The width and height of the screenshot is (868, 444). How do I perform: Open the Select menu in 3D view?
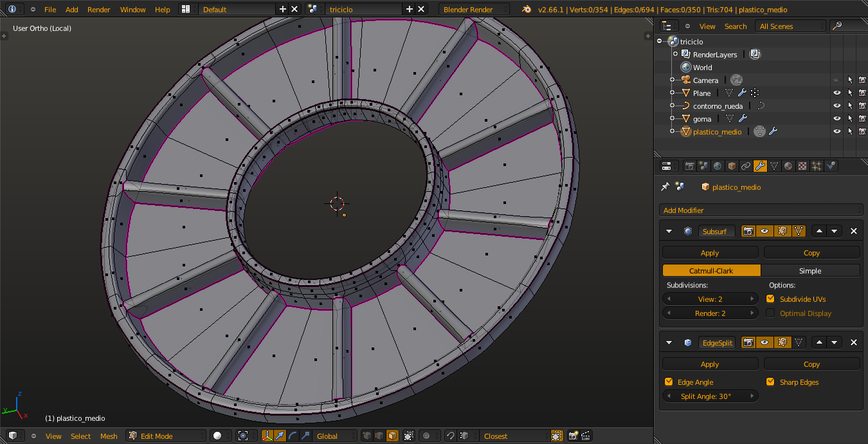[80, 436]
